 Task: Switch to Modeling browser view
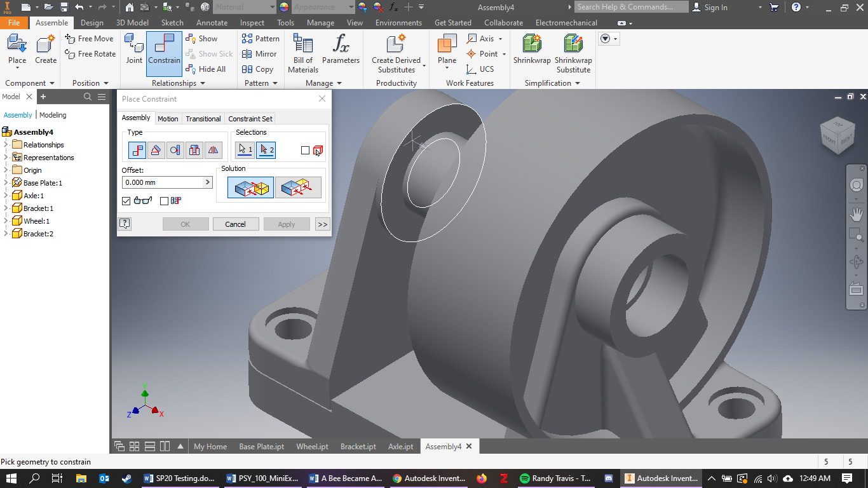pyautogui.click(x=53, y=115)
